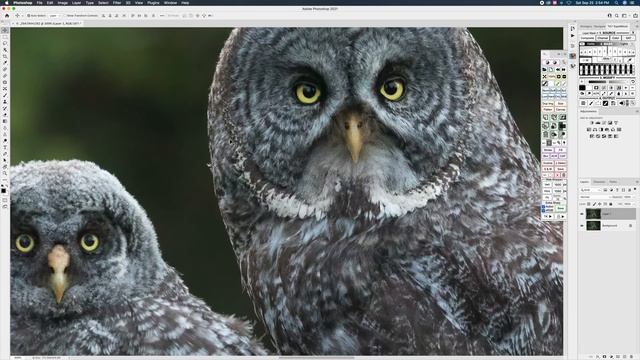Add a Vibrance adjustment
The height and width of the screenshot is (360, 640).
(x=616, y=123)
